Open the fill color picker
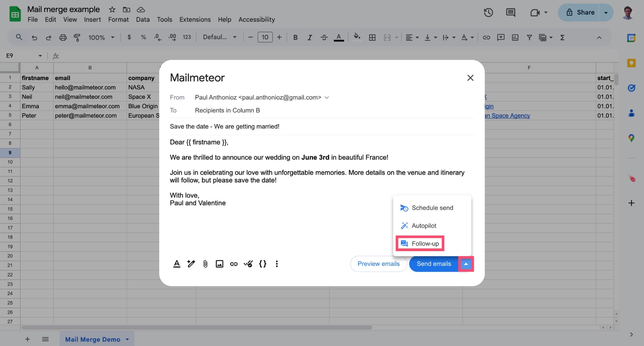644x346 pixels. click(357, 37)
